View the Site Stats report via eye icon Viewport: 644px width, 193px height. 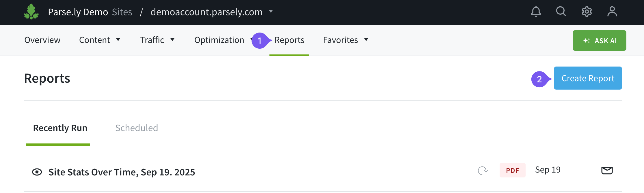click(x=37, y=172)
